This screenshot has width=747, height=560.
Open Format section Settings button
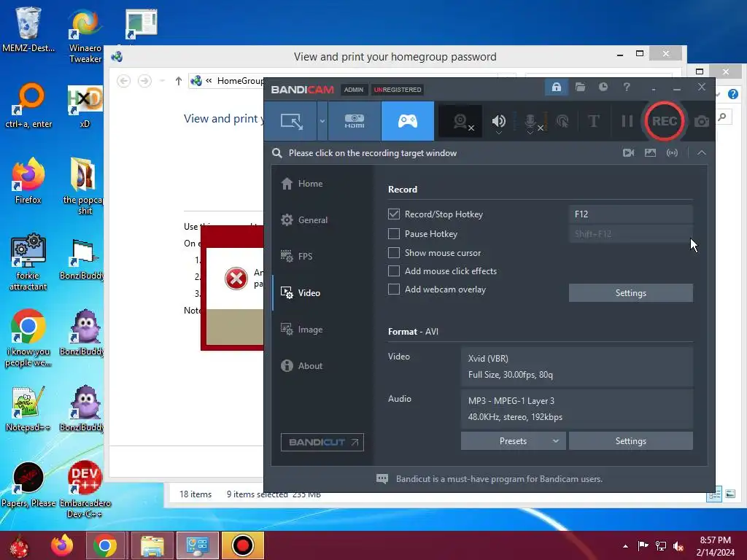point(630,441)
